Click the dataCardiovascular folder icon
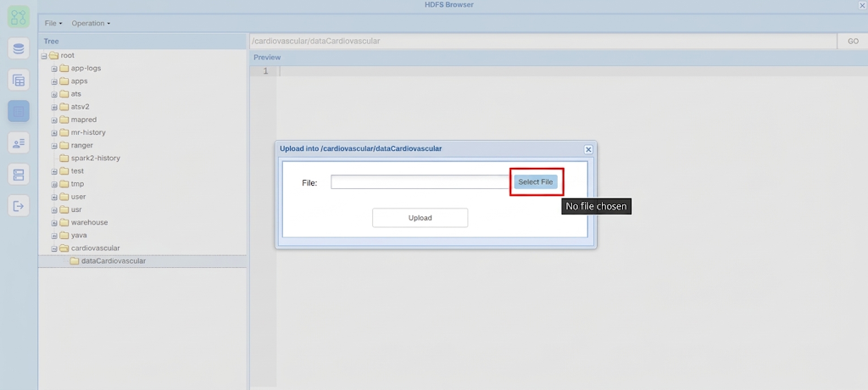868x390 pixels. pyautogui.click(x=75, y=261)
